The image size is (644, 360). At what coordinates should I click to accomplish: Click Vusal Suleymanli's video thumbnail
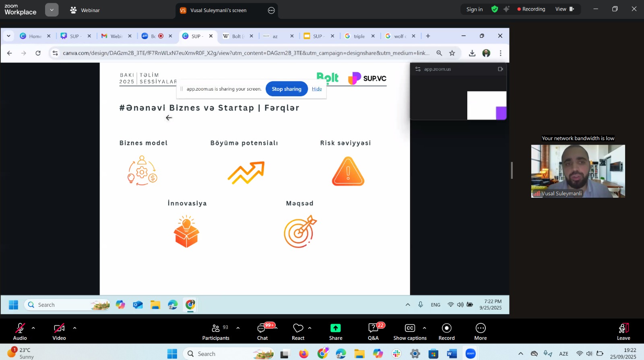pyautogui.click(x=578, y=171)
